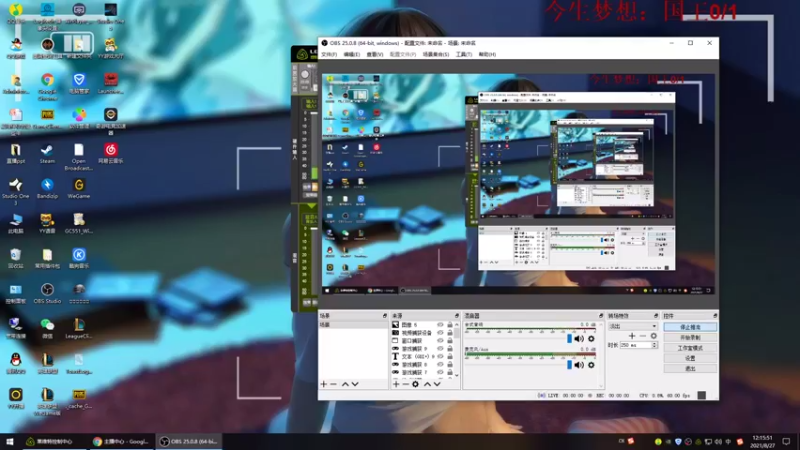The image size is (800, 450).
Task: Remove the selected scene with the minus icon
Action: [x=334, y=384]
